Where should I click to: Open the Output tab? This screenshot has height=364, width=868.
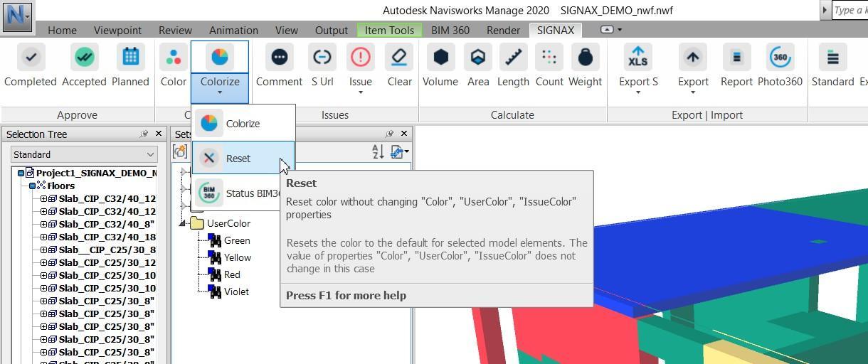click(331, 30)
